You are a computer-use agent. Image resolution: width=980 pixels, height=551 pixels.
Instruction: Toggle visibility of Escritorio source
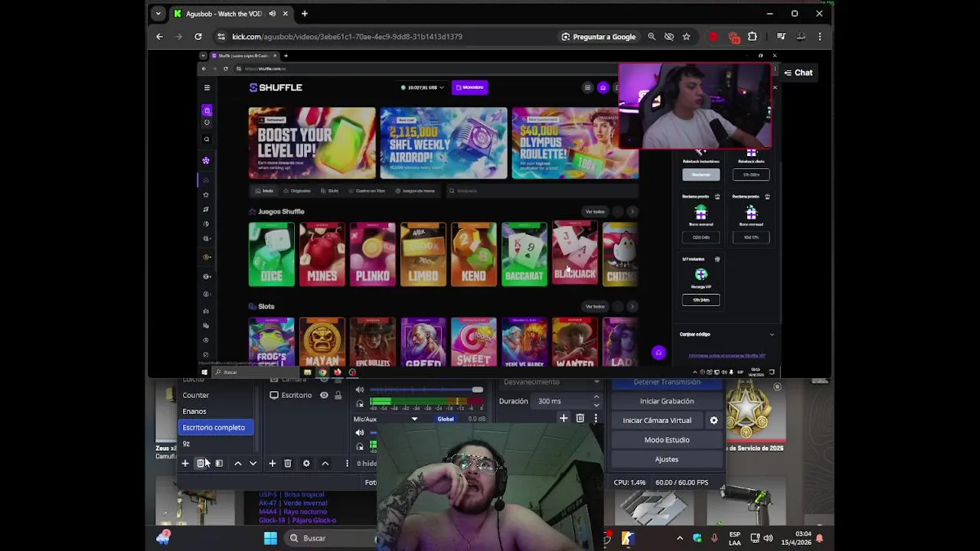click(324, 396)
